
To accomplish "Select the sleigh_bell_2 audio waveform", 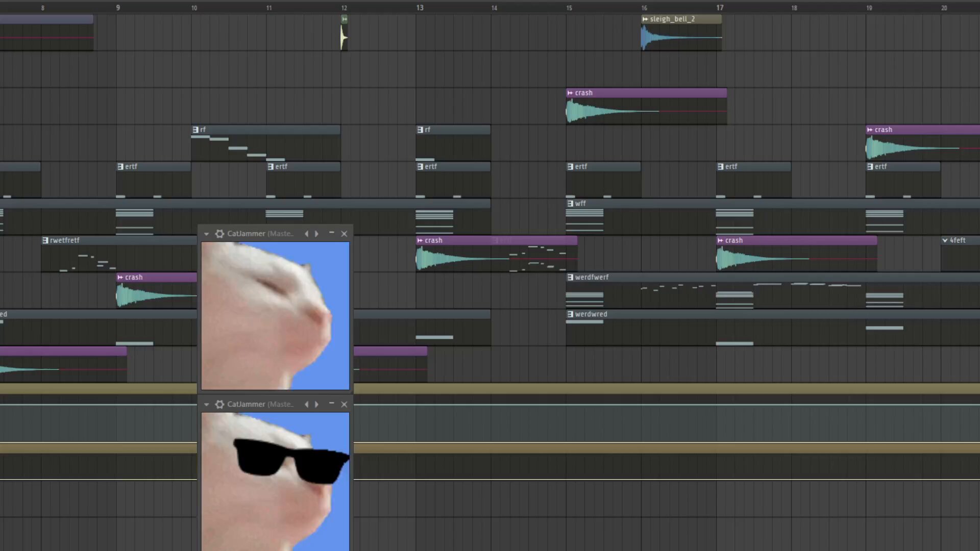I will pyautogui.click(x=681, y=37).
